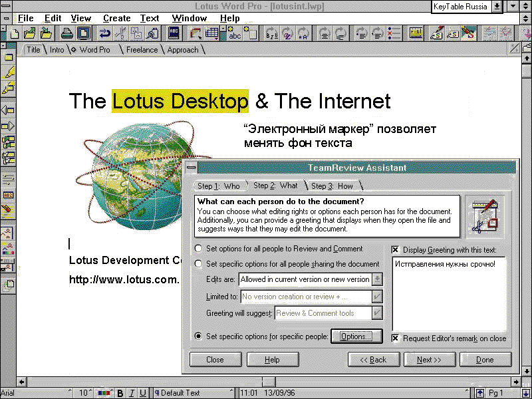Open the Arial font list in status bar

[36, 393]
